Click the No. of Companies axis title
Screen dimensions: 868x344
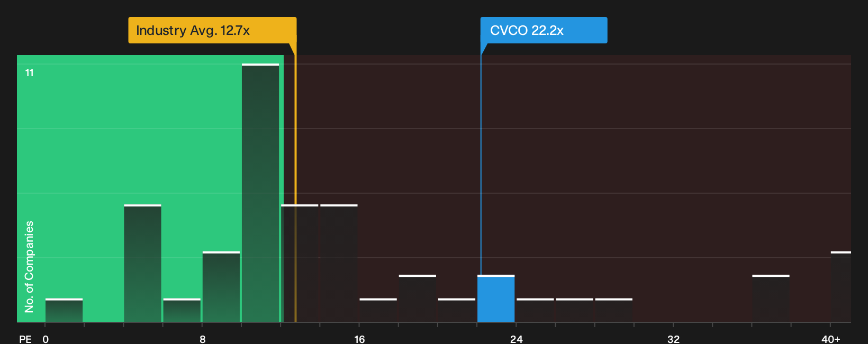pyautogui.click(x=29, y=267)
